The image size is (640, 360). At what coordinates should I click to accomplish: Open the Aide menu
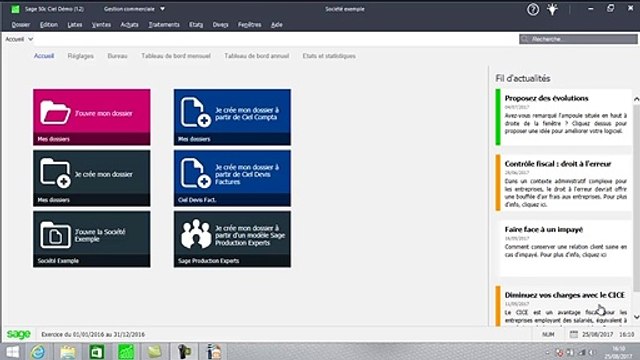[277, 24]
